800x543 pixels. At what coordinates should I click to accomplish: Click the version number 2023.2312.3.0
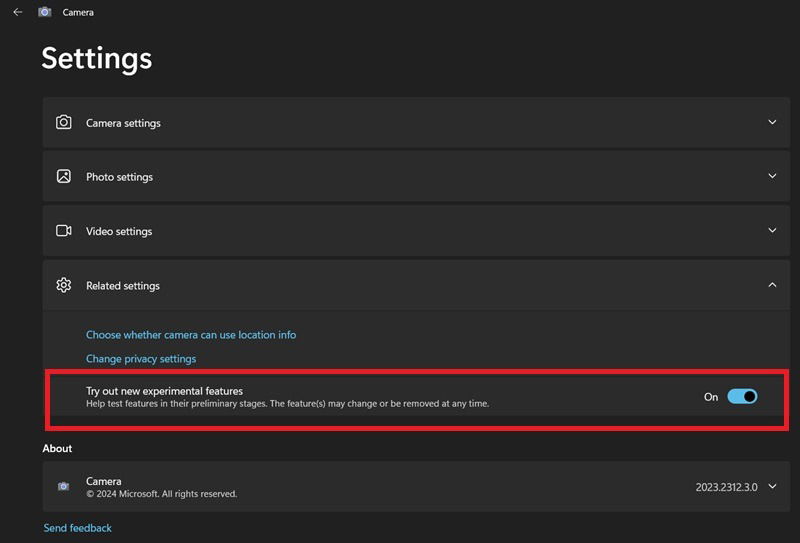726,487
